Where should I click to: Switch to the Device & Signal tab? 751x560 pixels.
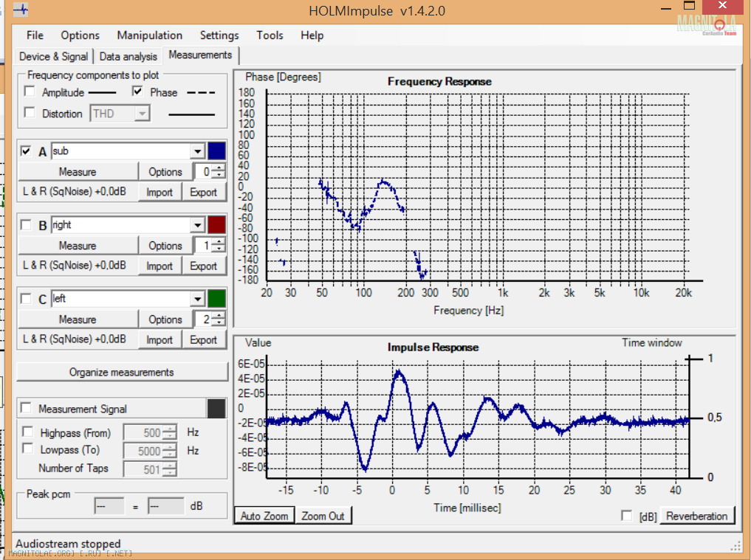54,57
